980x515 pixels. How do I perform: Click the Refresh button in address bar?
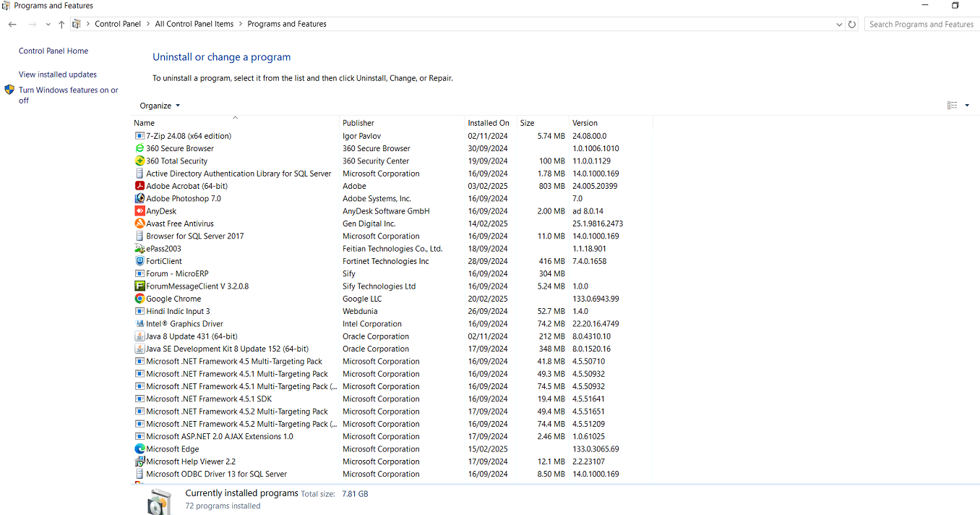point(852,24)
